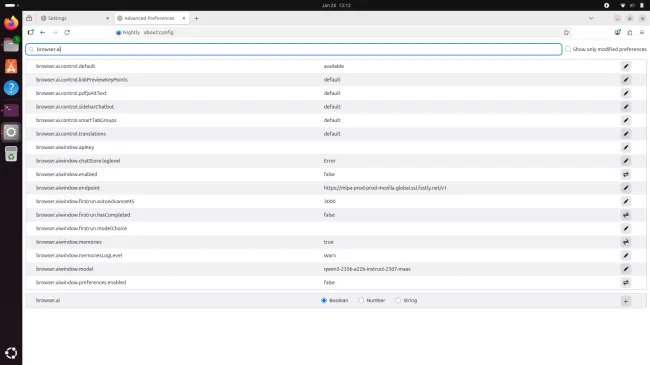Select String type radio button
Screen dimensions: 650x365
coord(398,300)
